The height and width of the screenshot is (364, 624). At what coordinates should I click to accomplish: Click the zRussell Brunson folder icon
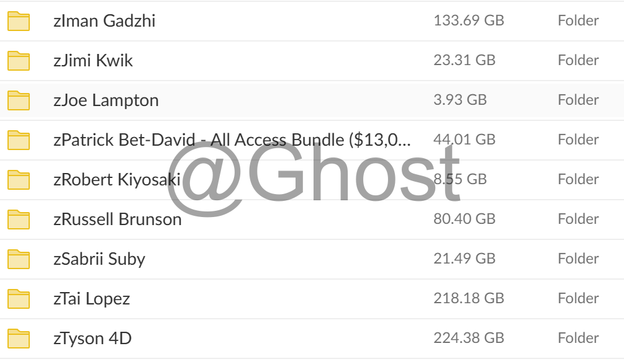click(19, 220)
